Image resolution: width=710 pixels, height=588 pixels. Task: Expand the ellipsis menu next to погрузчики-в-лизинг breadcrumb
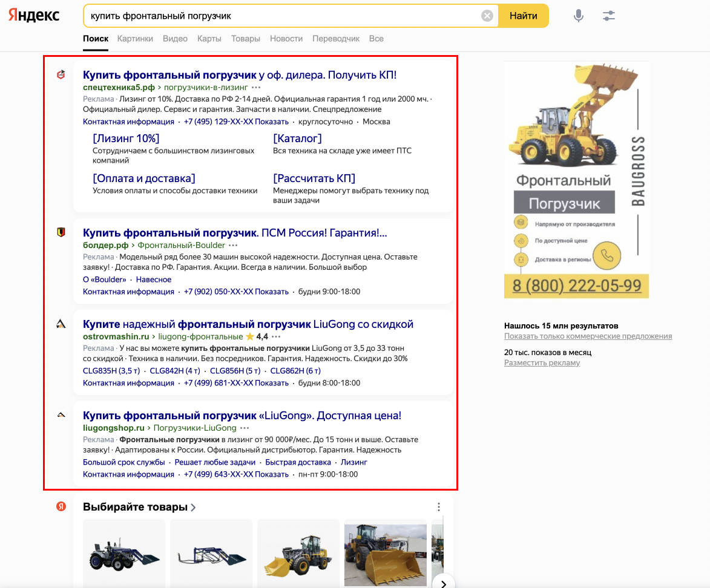(x=257, y=87)
